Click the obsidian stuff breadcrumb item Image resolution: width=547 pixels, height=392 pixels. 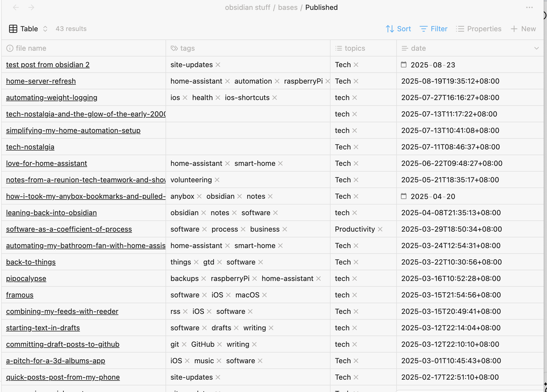coord(247,7)
